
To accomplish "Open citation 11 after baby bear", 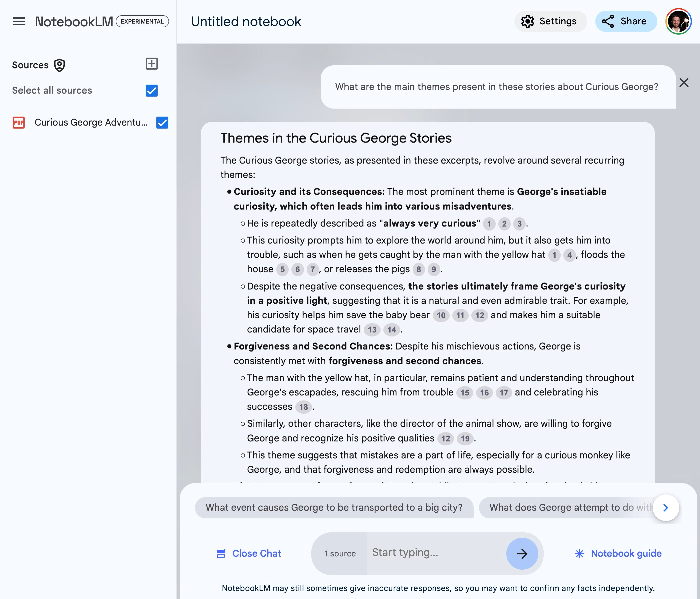I will [460, 315].
